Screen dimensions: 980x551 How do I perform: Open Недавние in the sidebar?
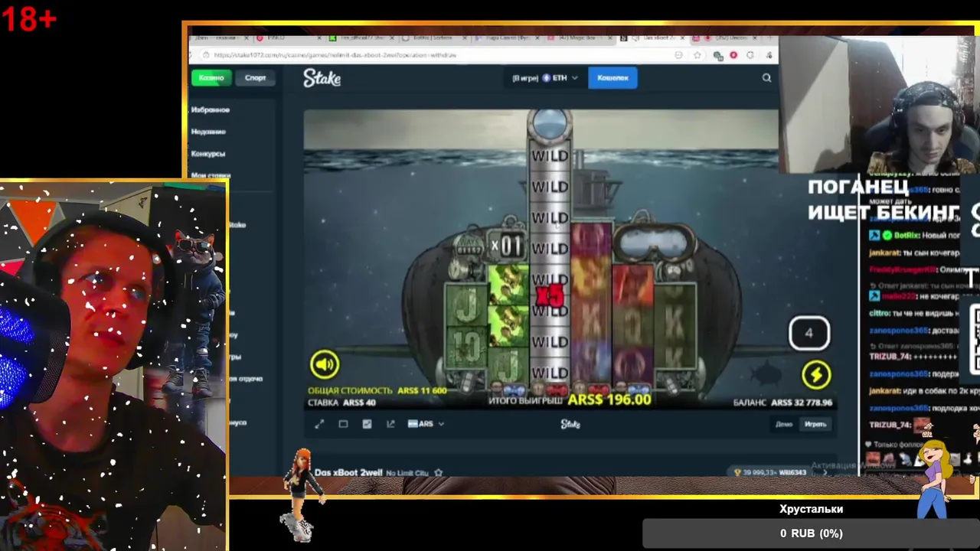point(208,132)
